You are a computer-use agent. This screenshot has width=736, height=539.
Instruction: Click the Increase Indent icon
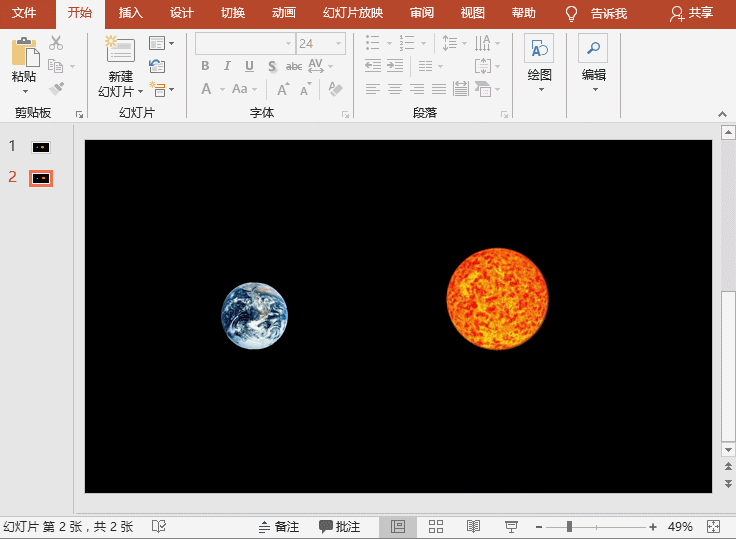click(395, 66)
